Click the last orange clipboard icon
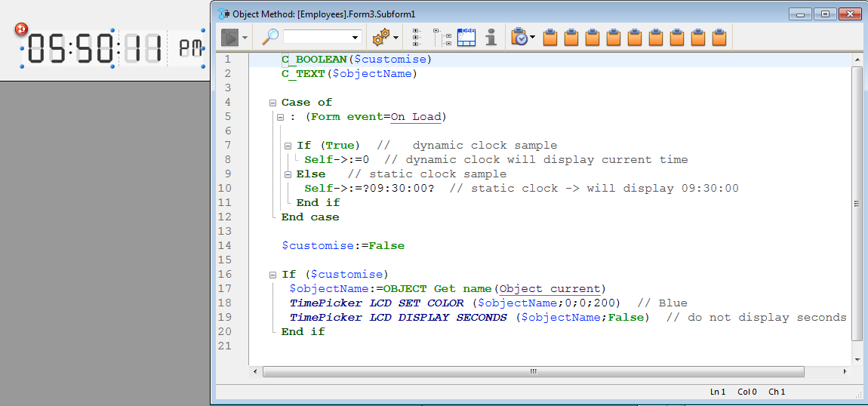Image resolution: width=868 pixels, height=406 pixels. click(x=719, y=37)
